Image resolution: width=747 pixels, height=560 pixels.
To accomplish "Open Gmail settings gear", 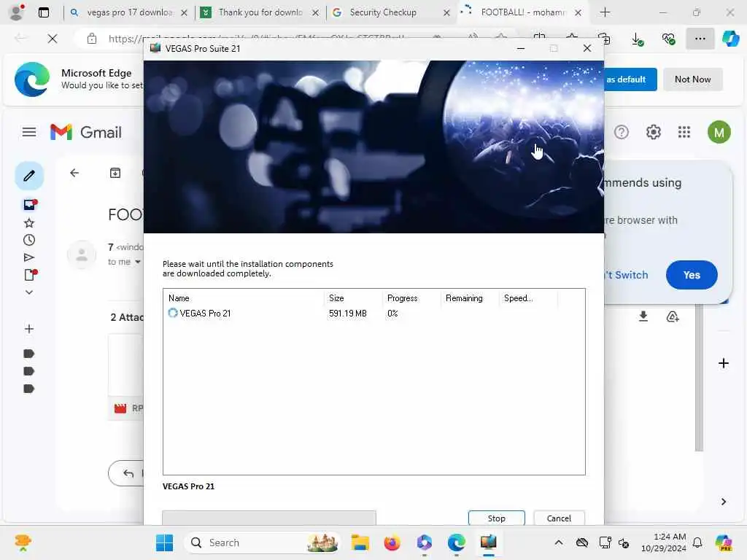I will tap(653, 132).
